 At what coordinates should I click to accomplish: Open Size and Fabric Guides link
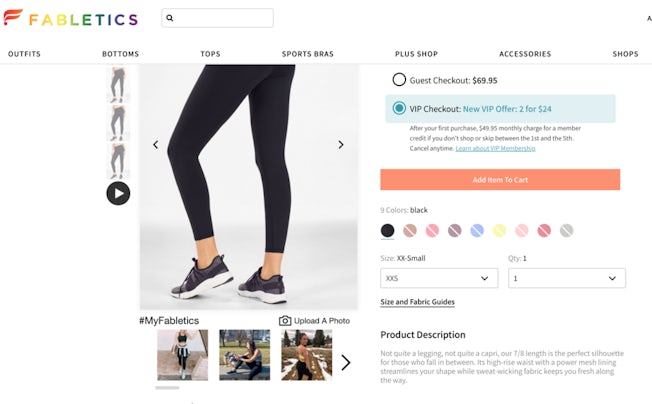(x=417, y=302)
